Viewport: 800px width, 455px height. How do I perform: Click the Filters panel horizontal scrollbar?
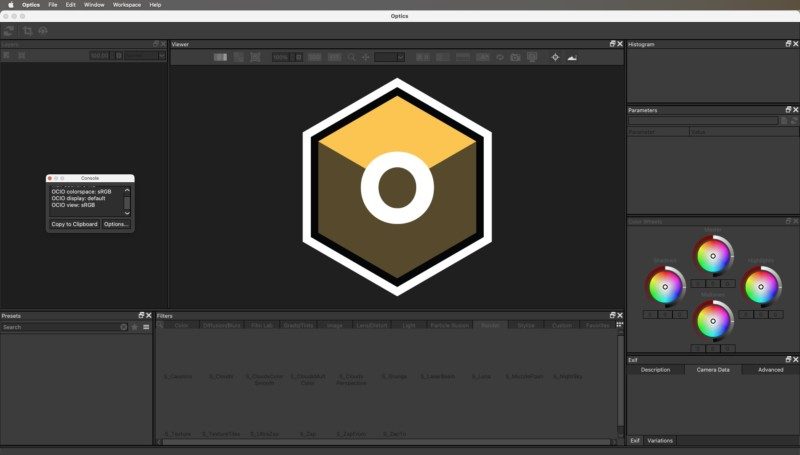(386, 442)
